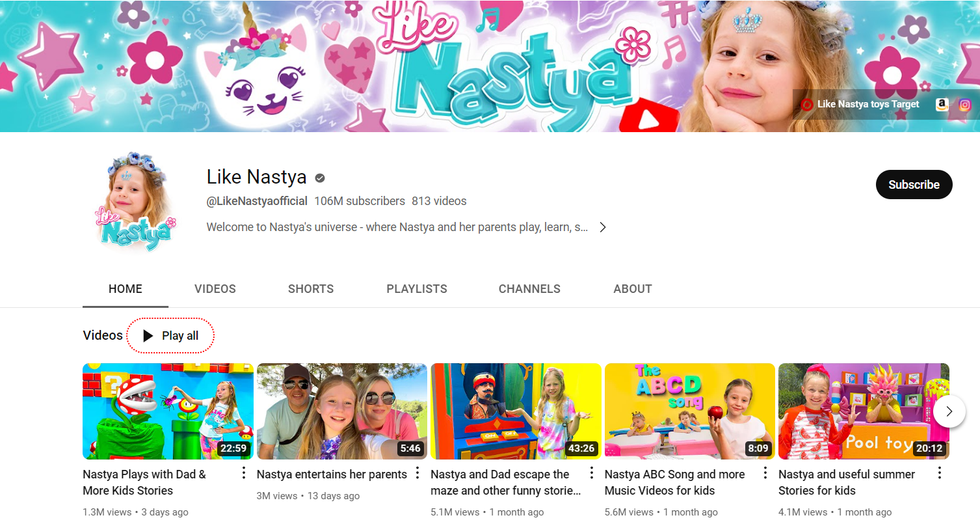Click the play triangle inside Play all
Image resolution: width=980 pixels, height=522 pixels.
[x=147, y=335]
